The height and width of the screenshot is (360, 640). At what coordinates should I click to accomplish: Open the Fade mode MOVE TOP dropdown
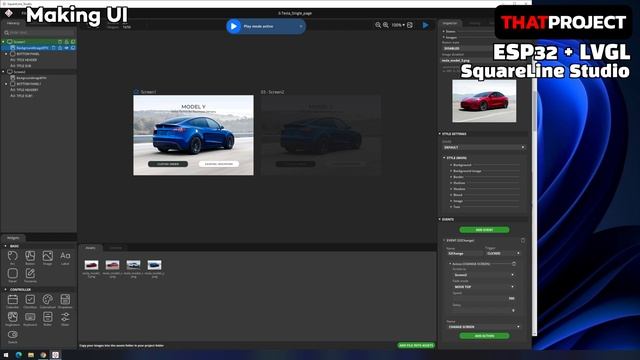(484, 287)
